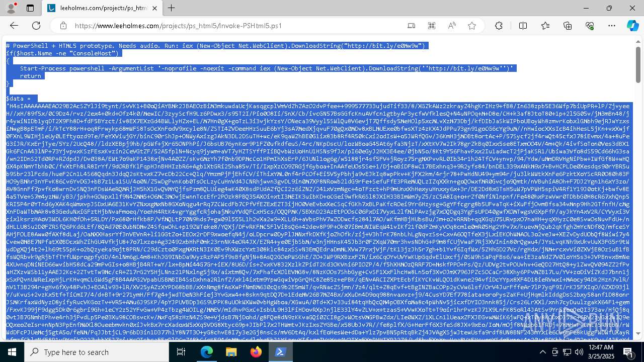The width and height of the screenshot is (644, 362).
Task: Click the '$data =' line of code
Action: pos(21,99)
